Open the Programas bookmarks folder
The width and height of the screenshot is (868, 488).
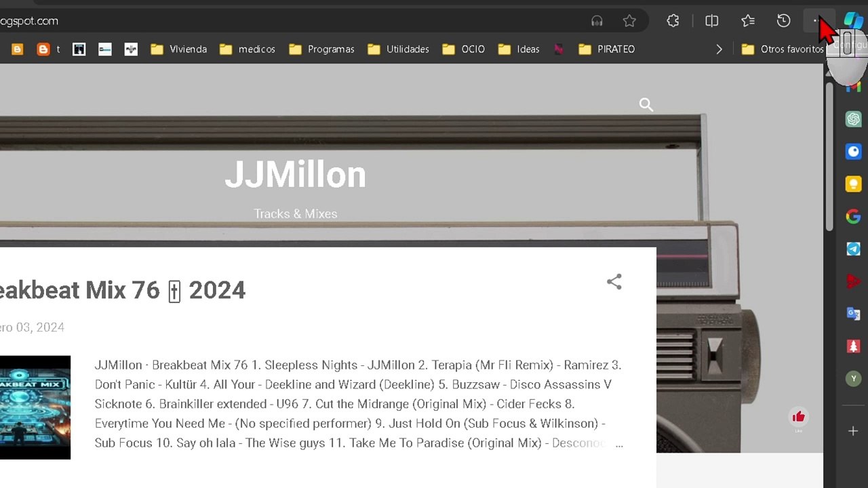(321, 49)
